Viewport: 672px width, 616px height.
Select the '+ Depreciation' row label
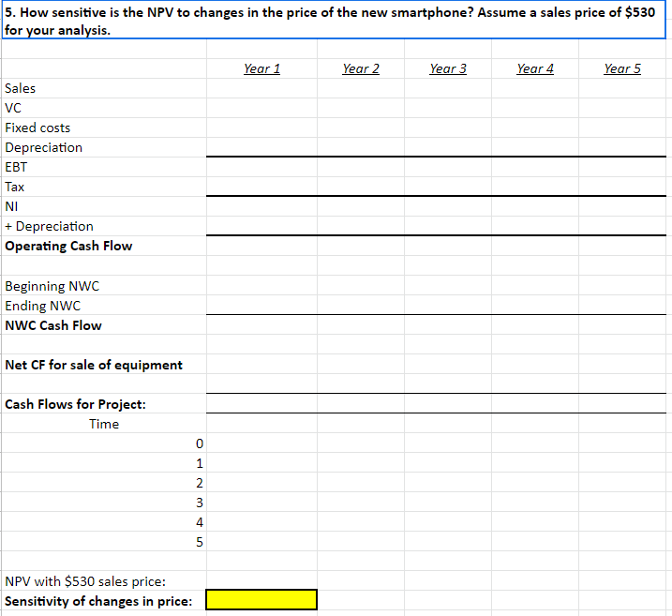click(50, 226)
